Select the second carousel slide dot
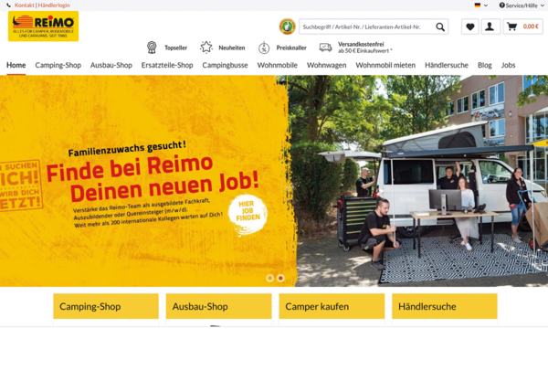This screenshot has width=548, height=392. [x=280, y=278]
